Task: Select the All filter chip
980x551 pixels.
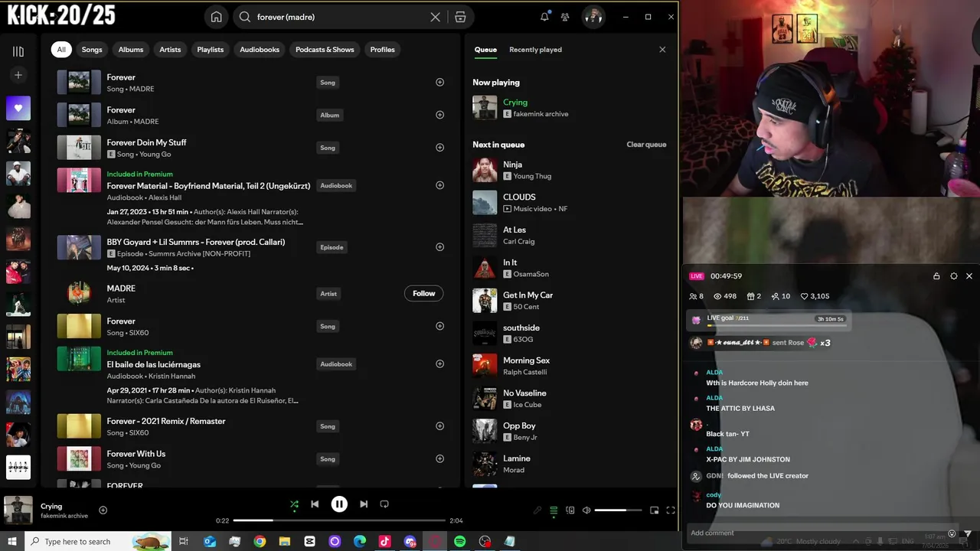Action: pyautogui.click(x=61, y=50)
